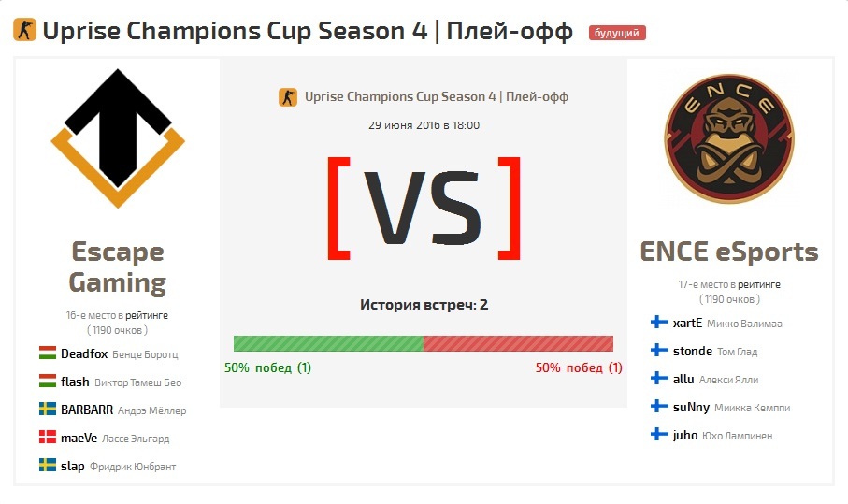Open the suNny player profile
The width and height of the screenshot is (848, 504).
(x=691, y=407)
